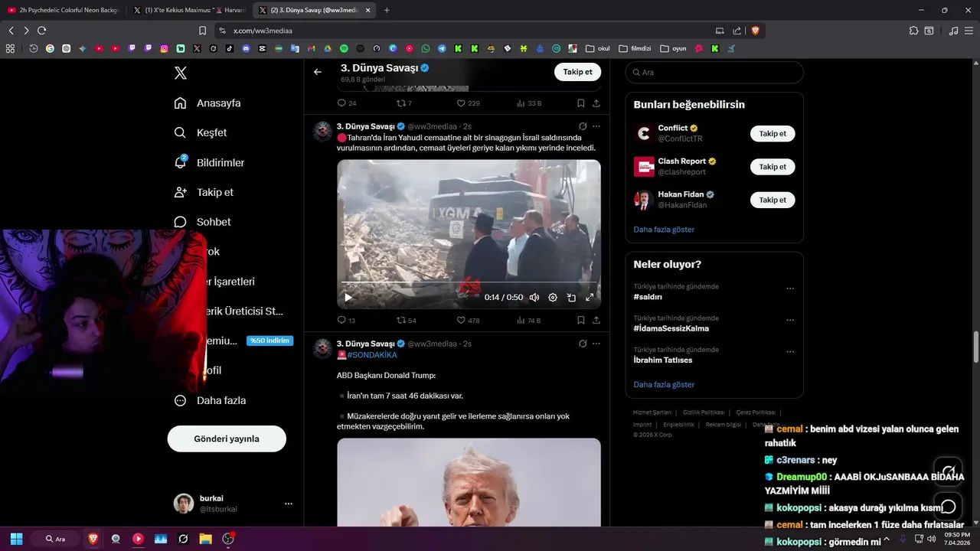Screen dimensions: 980x551
Task: Click the #SONDAKİKA hashtag
Action: 372,355
